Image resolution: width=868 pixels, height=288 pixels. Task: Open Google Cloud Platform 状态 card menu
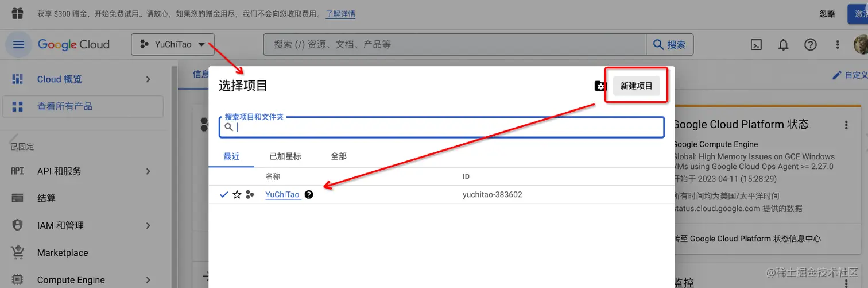(x=846, y=125)
